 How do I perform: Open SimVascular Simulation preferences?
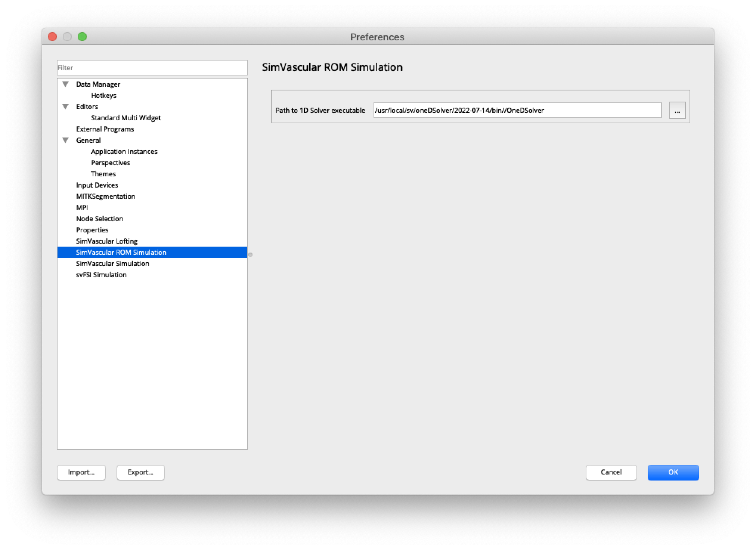click(x=112, y=263)
